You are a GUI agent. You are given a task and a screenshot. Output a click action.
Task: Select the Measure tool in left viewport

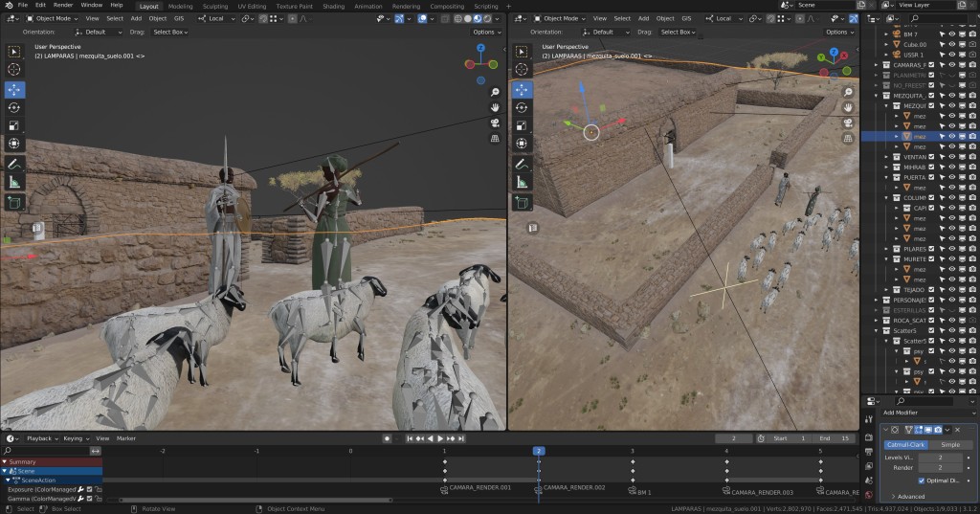pos(14,181)
